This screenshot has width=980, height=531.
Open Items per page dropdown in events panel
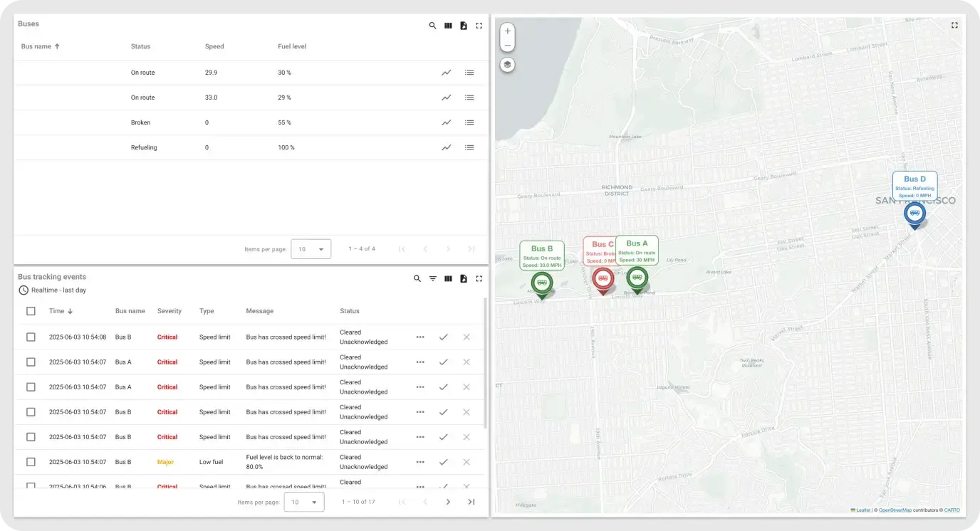pyautogui.click(x=304, y=502)
